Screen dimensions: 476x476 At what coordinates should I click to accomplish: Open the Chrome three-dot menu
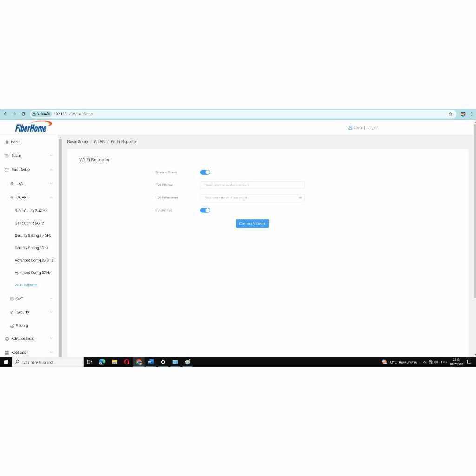point(472,114)
